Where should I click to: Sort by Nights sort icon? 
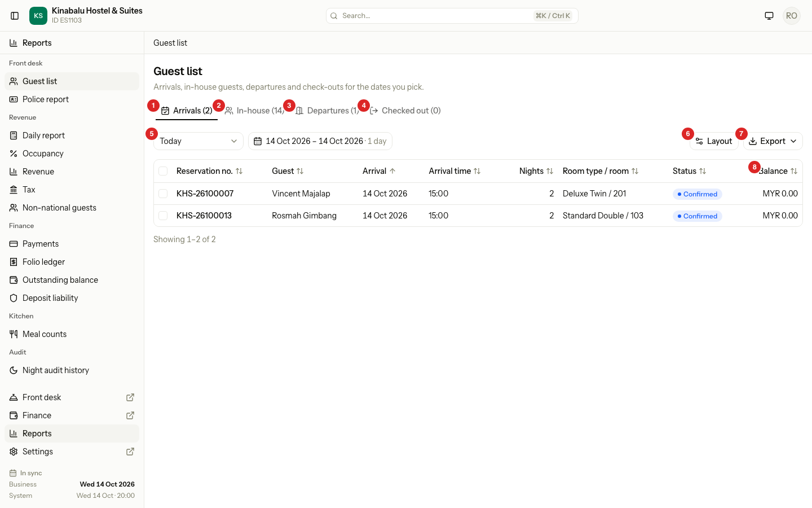(550, 171)
